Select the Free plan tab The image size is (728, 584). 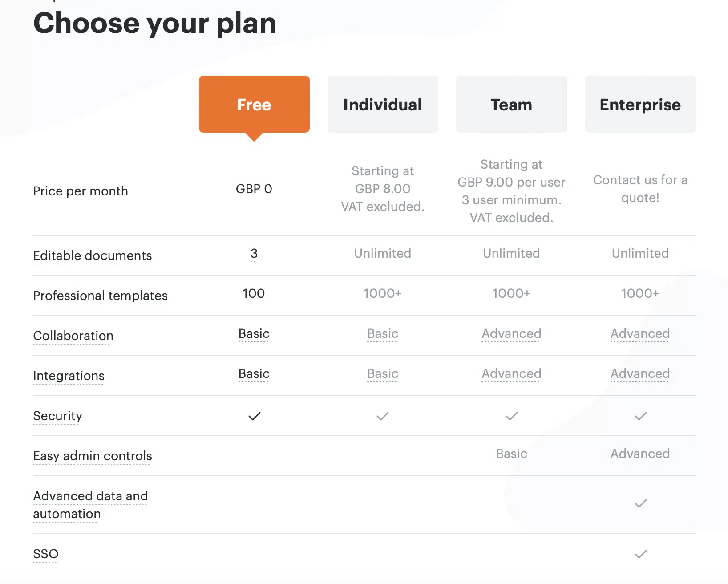point(254,104)
